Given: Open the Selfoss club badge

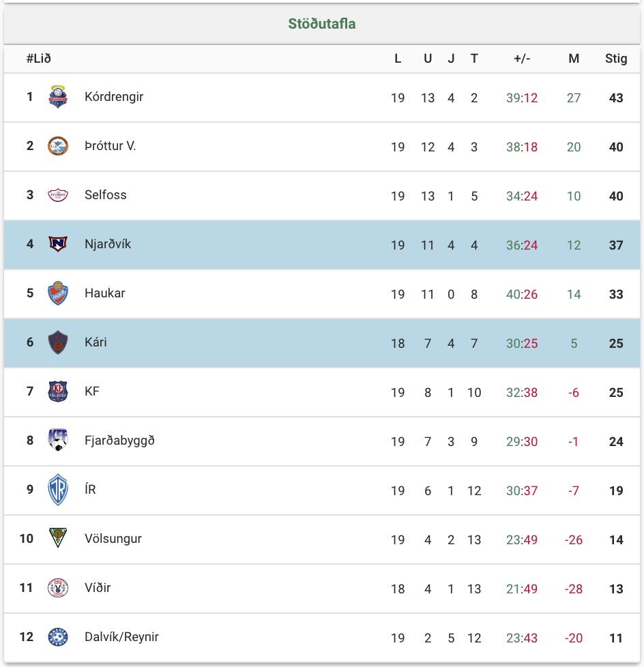Looking at the screenshot, I should [58, 195].
